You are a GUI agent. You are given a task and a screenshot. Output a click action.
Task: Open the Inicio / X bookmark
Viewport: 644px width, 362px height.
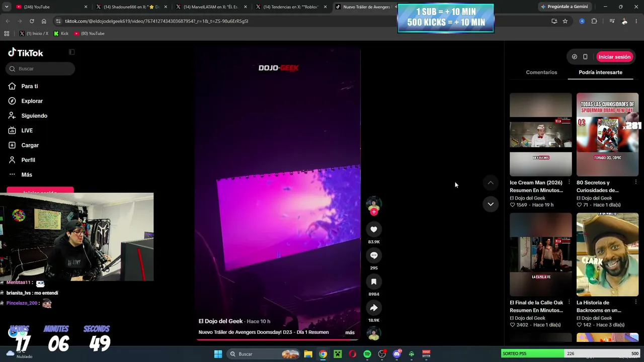34,34
